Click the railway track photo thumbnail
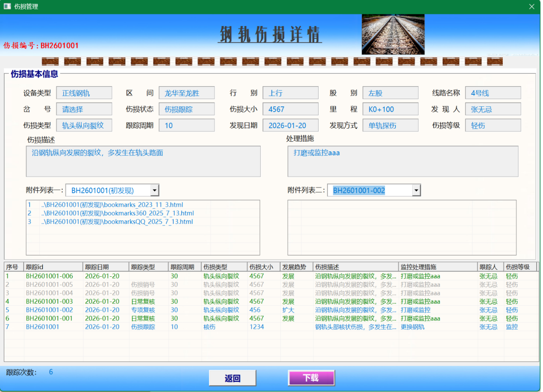The height and width of the screenshot is (392, 543). point(393,34)
